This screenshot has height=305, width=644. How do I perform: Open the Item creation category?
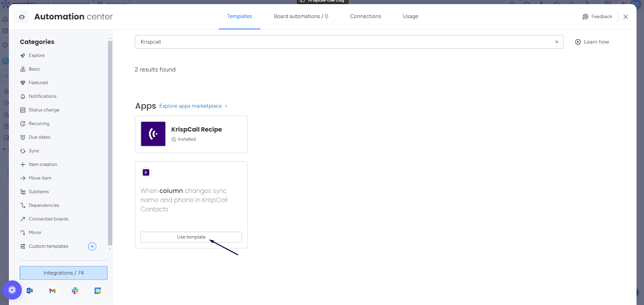pos(39,165)
